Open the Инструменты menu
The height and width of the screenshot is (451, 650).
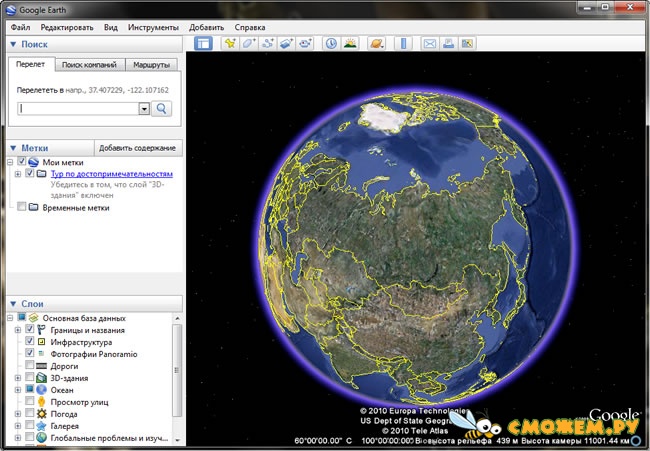tap(153, 27)
